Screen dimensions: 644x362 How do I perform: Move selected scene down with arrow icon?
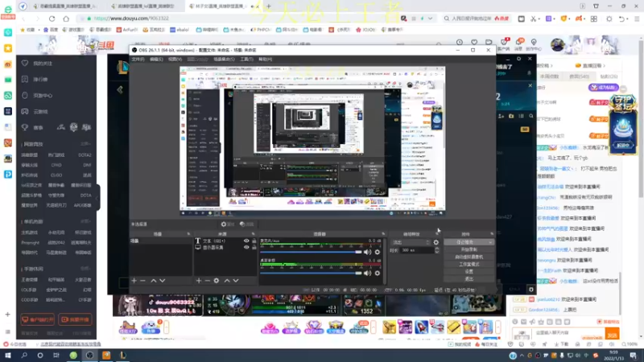click(x=163, y=281)
